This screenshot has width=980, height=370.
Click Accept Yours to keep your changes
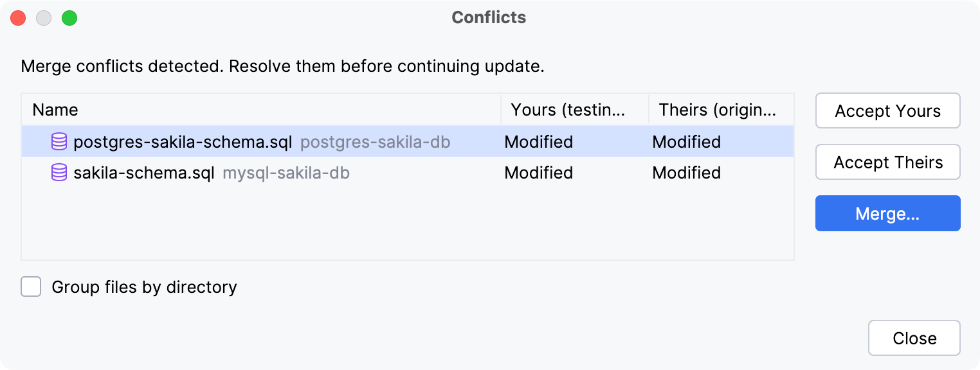click(x=887, y=110)
